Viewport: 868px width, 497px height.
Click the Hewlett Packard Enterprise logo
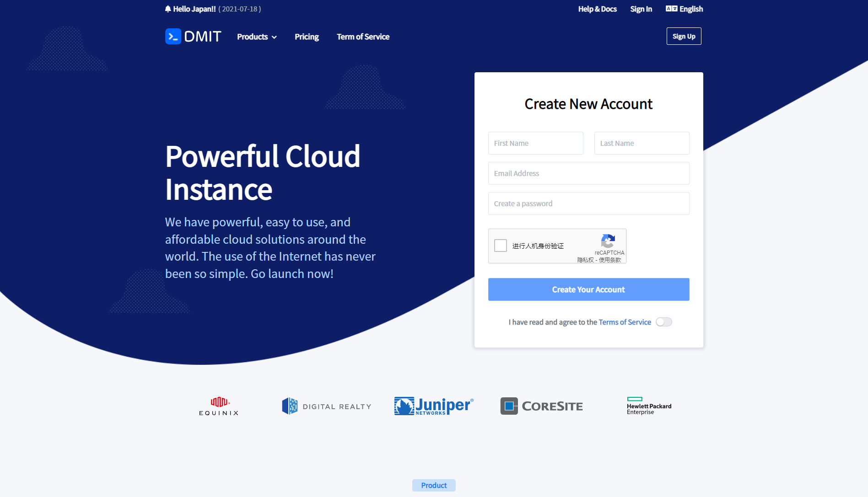point(648,406)
